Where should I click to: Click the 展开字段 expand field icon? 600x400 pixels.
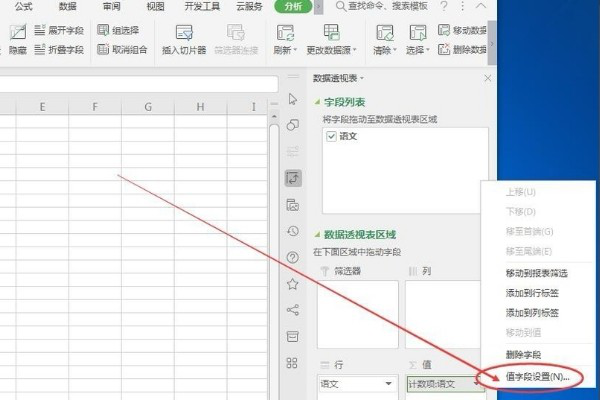[40, 30]
